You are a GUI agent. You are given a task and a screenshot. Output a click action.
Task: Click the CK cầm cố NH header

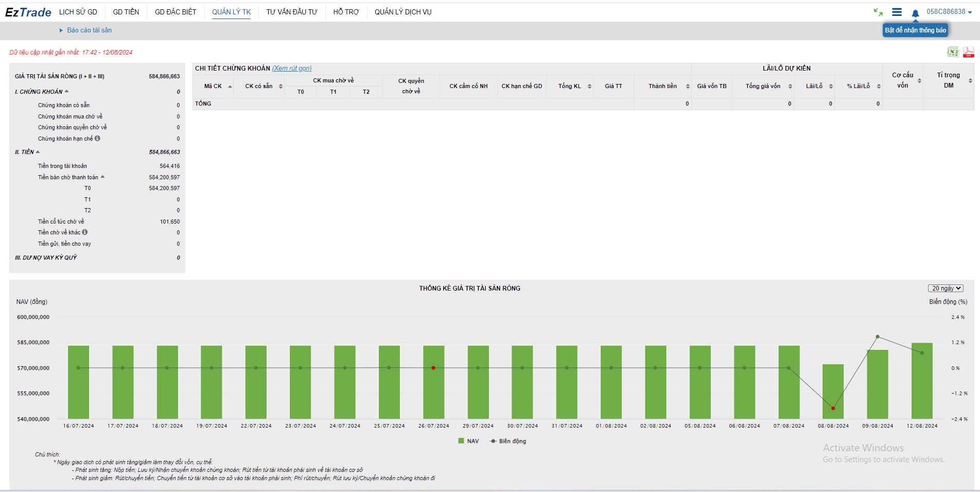pyautogui.click(x=468, y=86)
